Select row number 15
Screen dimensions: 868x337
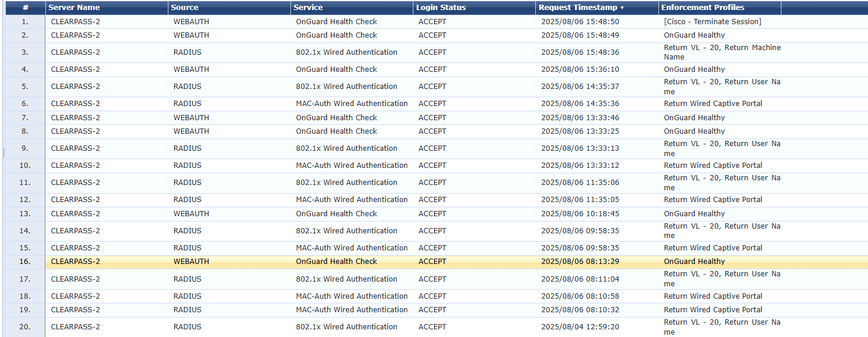25,248
